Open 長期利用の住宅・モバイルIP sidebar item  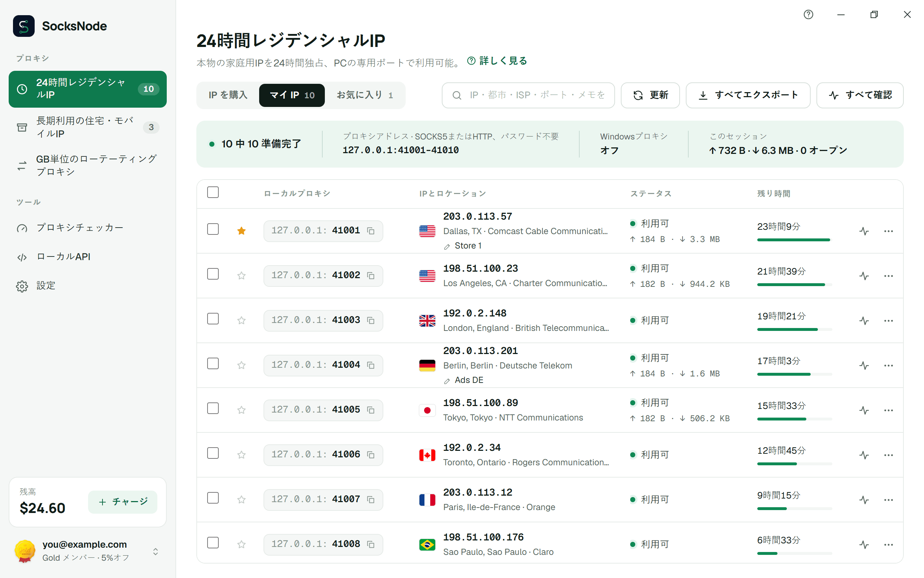point(87,127)
